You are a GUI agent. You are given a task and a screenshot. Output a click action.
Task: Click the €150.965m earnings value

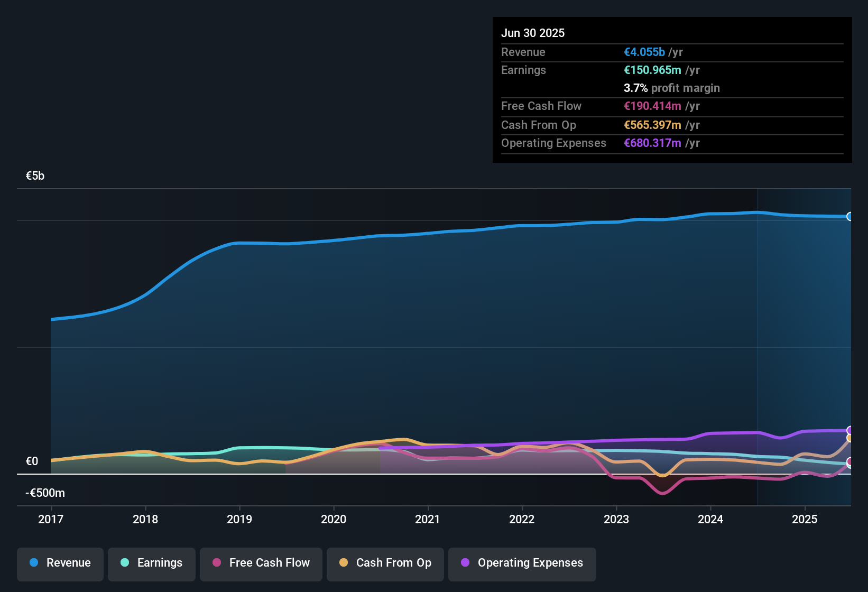click(652, 70)
